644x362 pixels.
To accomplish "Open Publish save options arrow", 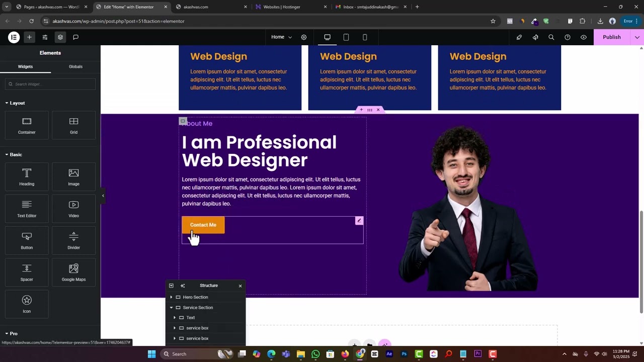I will pos(637,37).
